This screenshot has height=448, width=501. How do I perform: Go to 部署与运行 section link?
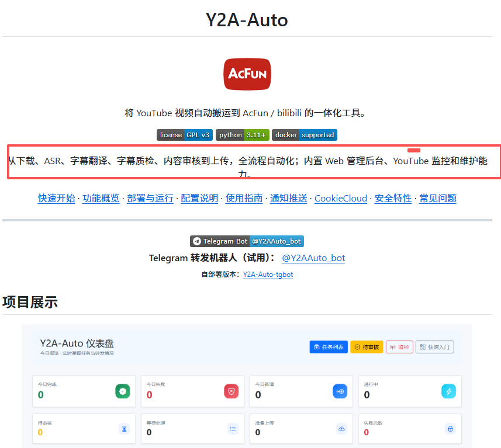[x=150, y=198]
